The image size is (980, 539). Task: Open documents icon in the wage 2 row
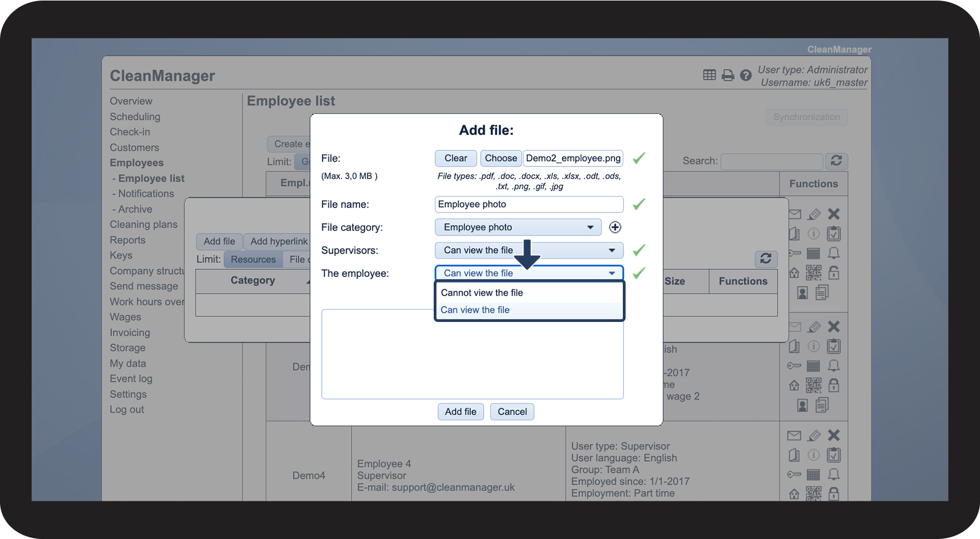coord(822,405)
